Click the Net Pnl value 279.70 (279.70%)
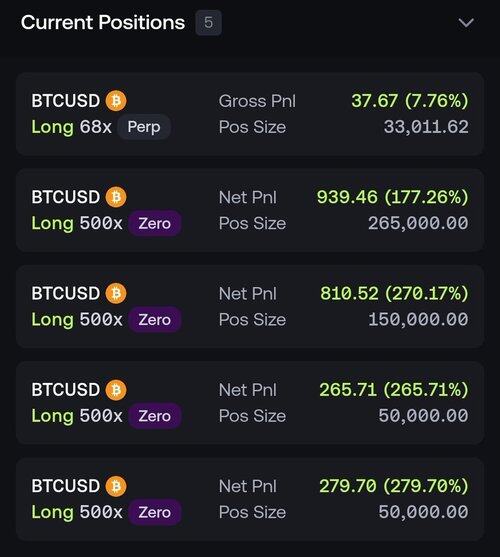500x557 pixels. tap(394, 486)
